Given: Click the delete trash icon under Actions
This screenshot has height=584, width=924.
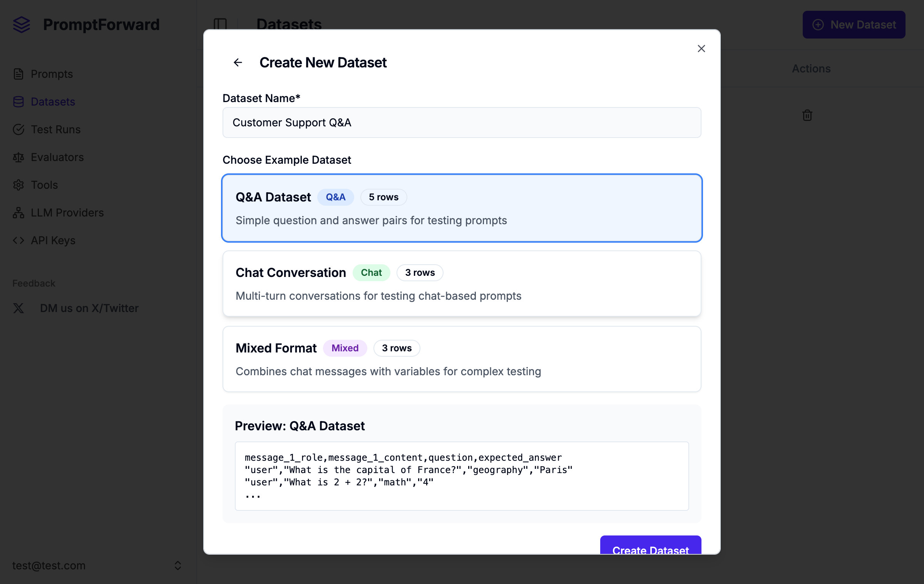Looking at the screenshot, I should pos(807,116).
